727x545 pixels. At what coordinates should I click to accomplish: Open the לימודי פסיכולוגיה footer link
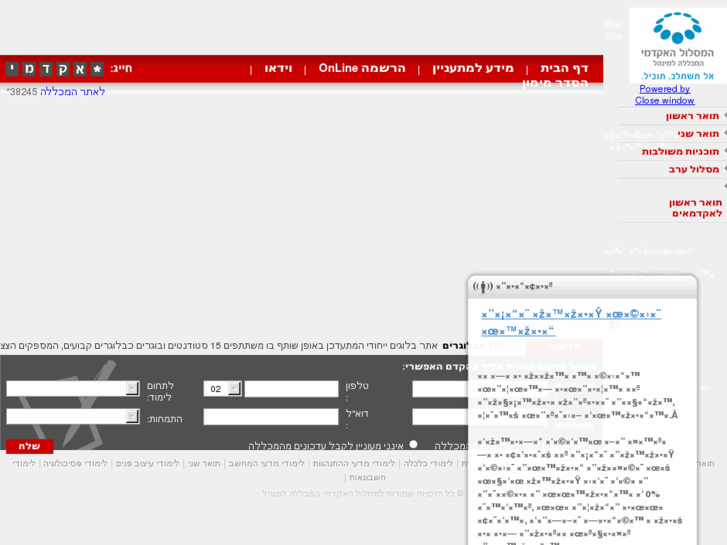click(x=75, y=463)
